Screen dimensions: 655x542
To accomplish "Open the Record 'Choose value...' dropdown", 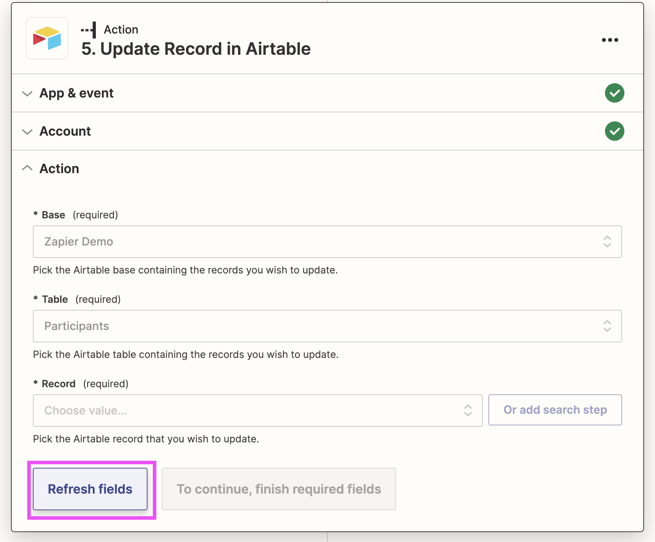I will pos(245,411).
